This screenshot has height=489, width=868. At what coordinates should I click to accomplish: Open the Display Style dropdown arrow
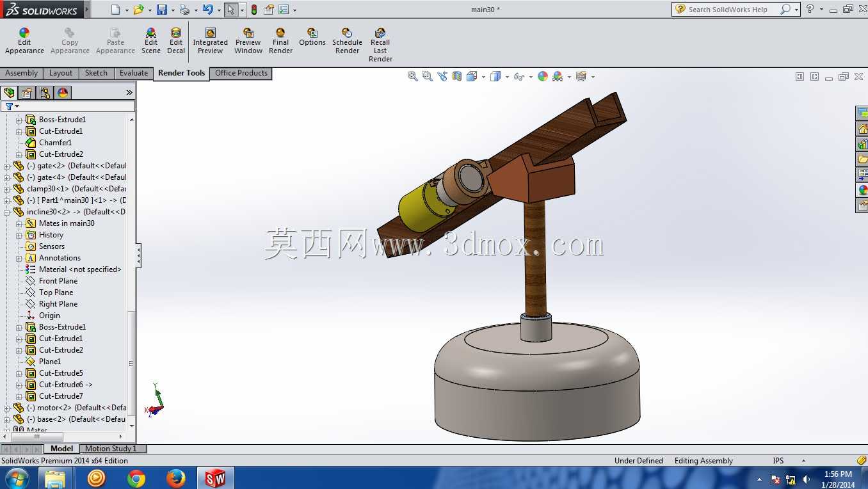(x=507, y=77)
